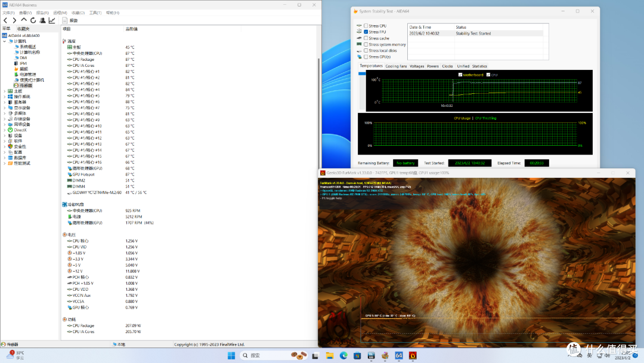
Task: Select the 安全性 shield icon
Action: (10, 146)
